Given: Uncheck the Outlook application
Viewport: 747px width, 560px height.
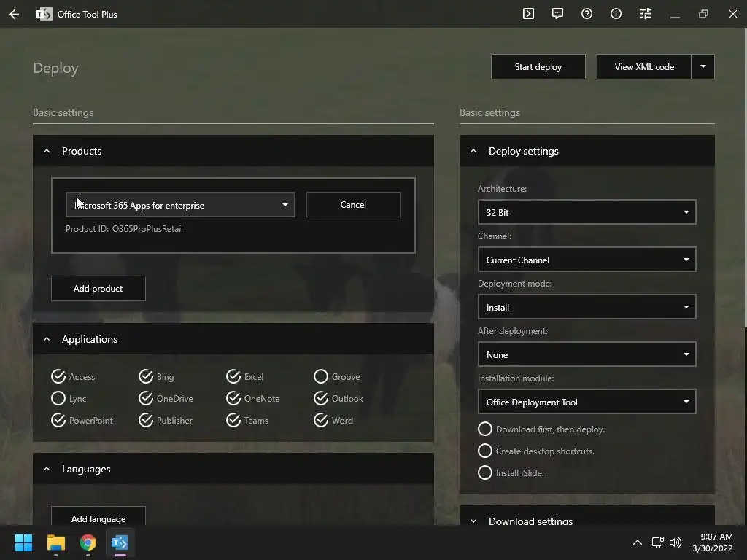Looking at the screenshot, I should (338, 399).
